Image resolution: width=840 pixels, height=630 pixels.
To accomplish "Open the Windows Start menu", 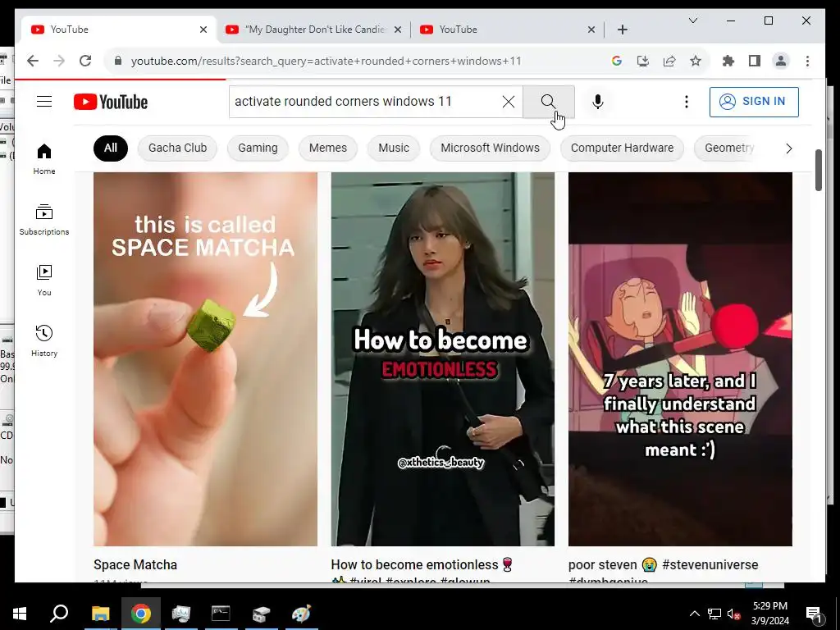I will (x=20, y=614).
